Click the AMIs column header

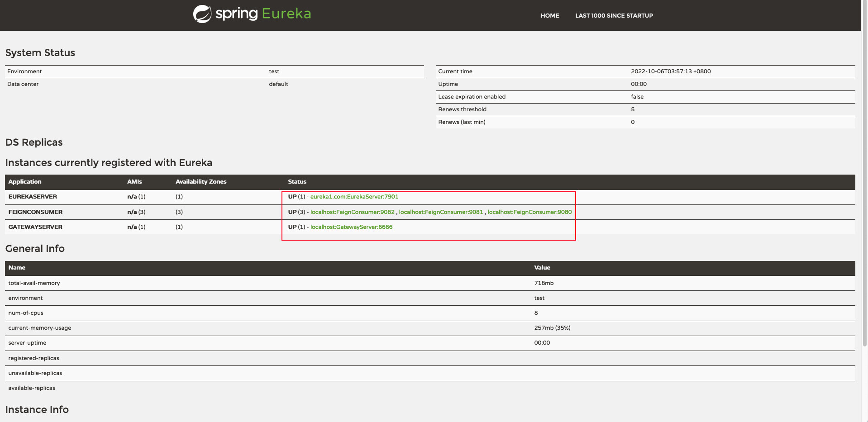point(134,182)
